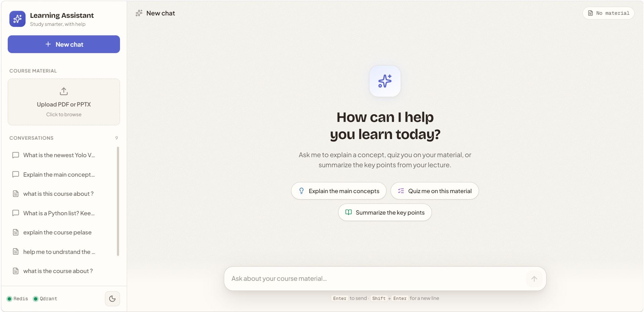Toggle dark mode with the moon icon
Image resolution: width=644 pixels, height=312 pixels.
click(112, 299)
